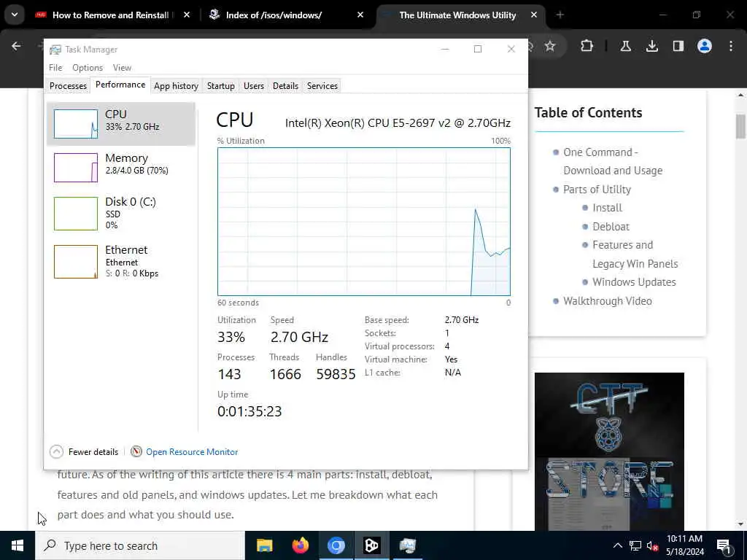Go back in Chrome browser

[x=16, y=46]
